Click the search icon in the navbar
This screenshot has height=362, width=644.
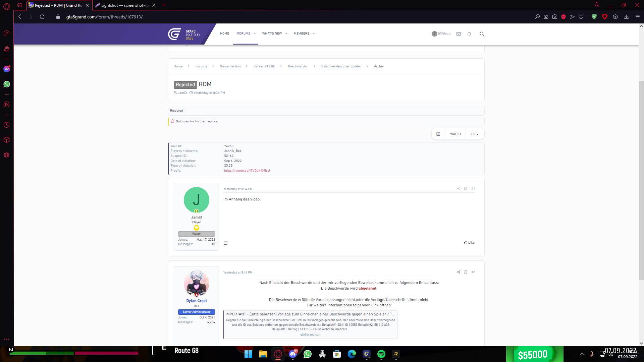[x=482, y=34]
